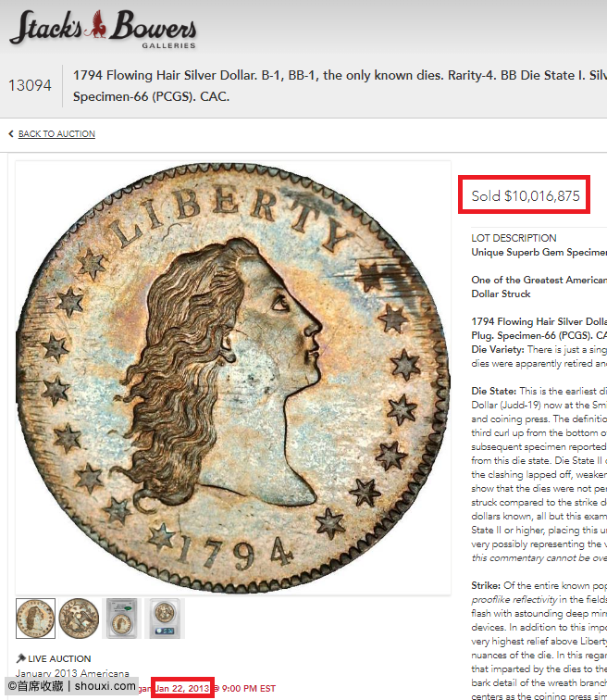Click the gavel icon beside LIVE AUCTION
This screenshot has height=700, width=607.
coord(20,658)
